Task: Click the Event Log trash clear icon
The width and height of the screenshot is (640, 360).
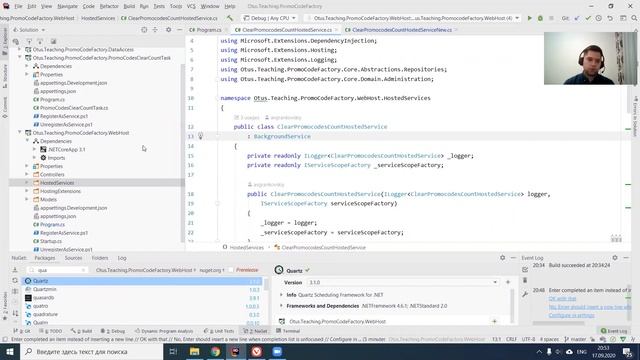Action: click(525, 280)
